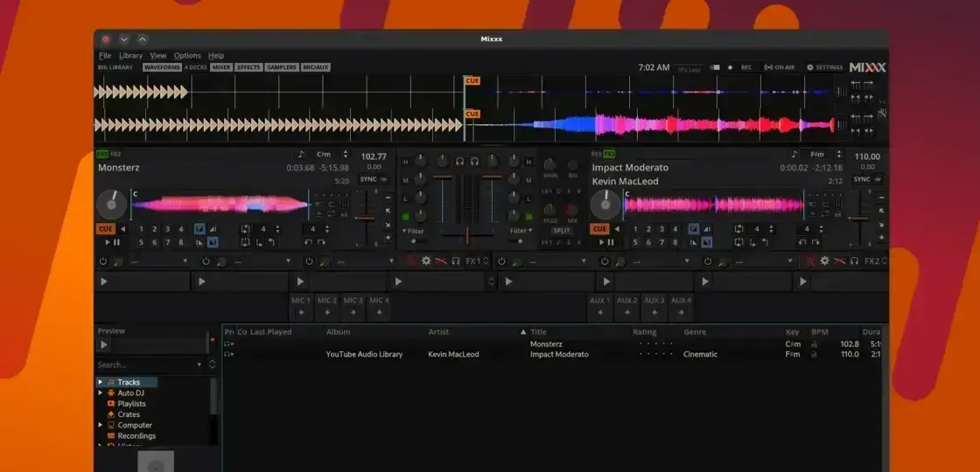This screenshot has height=472, width=980.
Task: Click the beatjump backward icon on Monsterz deck
Action: click(x=308, y=242)
